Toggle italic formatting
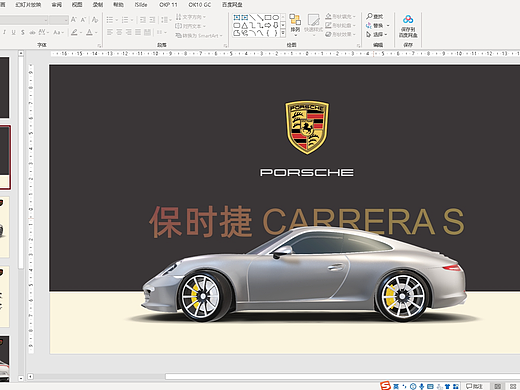The width and height of the screenshot is (520, 390). [4, 32]
